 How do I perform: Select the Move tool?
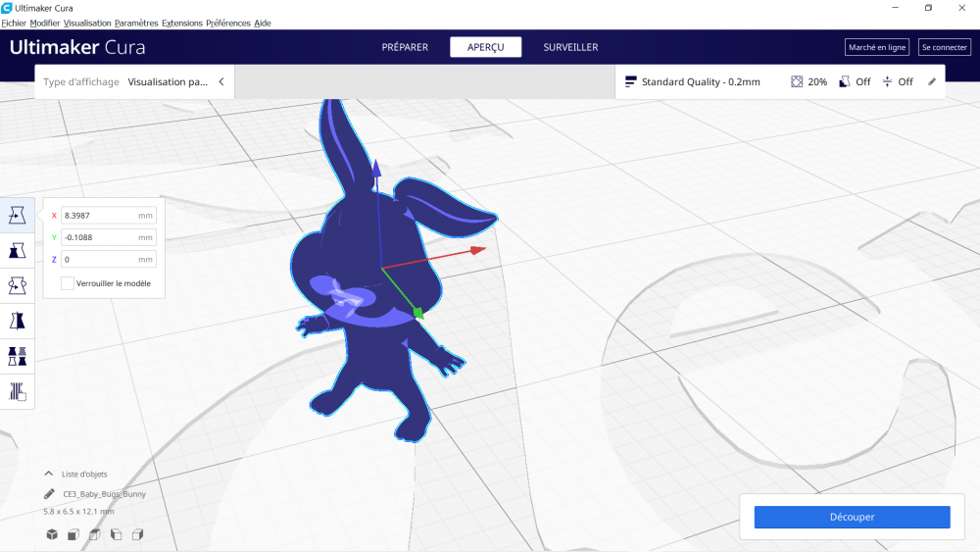(17, 215)
